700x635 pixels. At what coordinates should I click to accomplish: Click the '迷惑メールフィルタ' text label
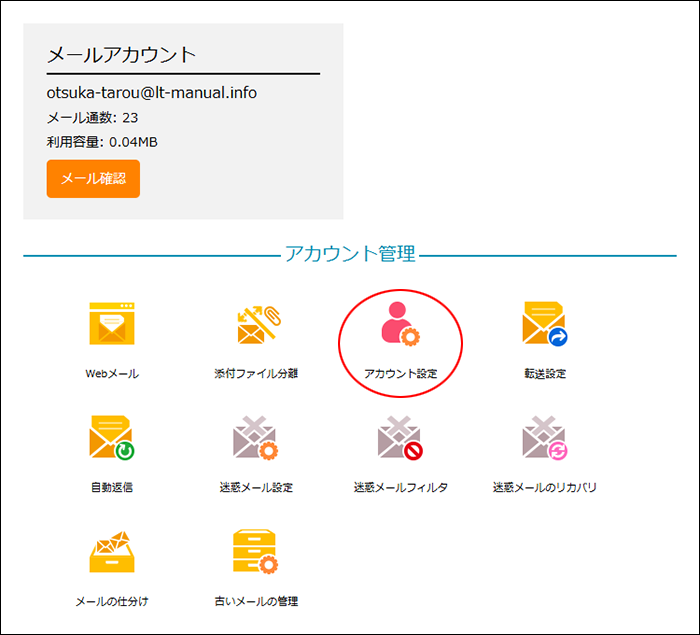point(400,488)
